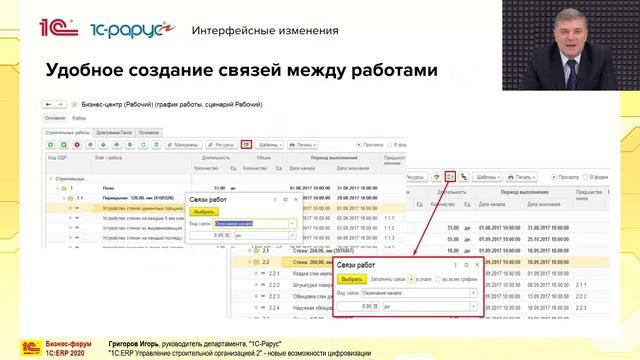The image size is (640, 360).
Task: Select В форме radio in second screenshot toolbar
Action: [x=585, y=177]
